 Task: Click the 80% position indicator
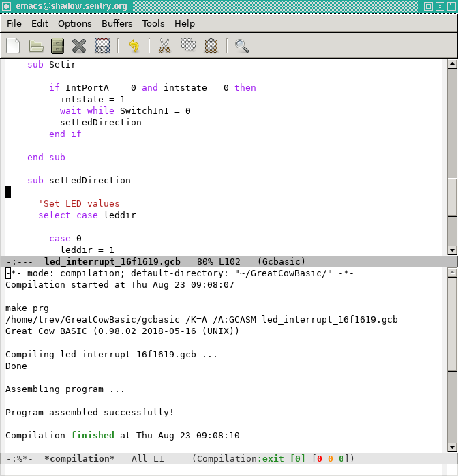(205, 261)
